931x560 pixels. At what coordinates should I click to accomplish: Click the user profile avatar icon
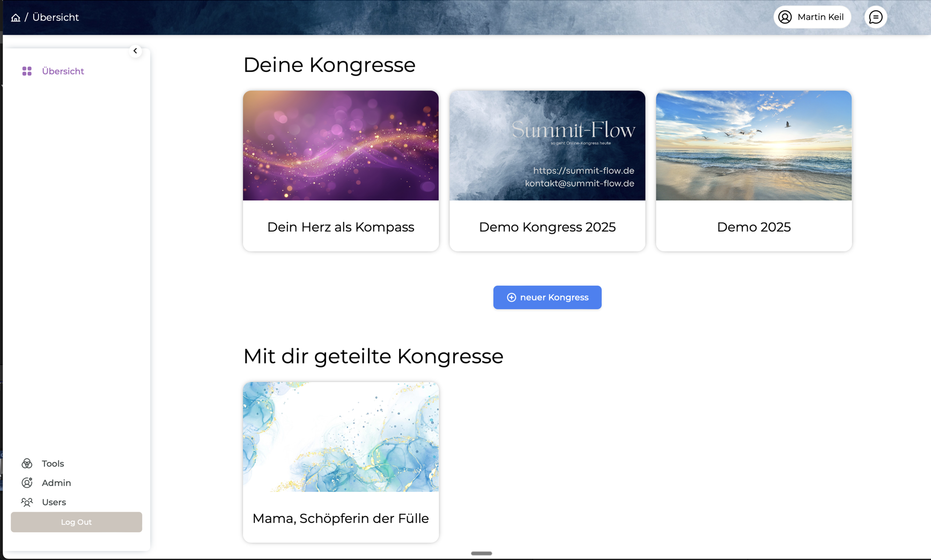click(785, 17)
